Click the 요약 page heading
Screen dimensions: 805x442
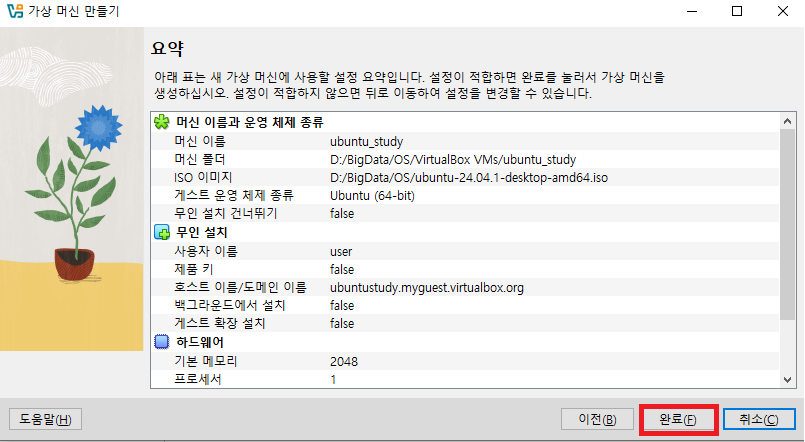[167, 49]
